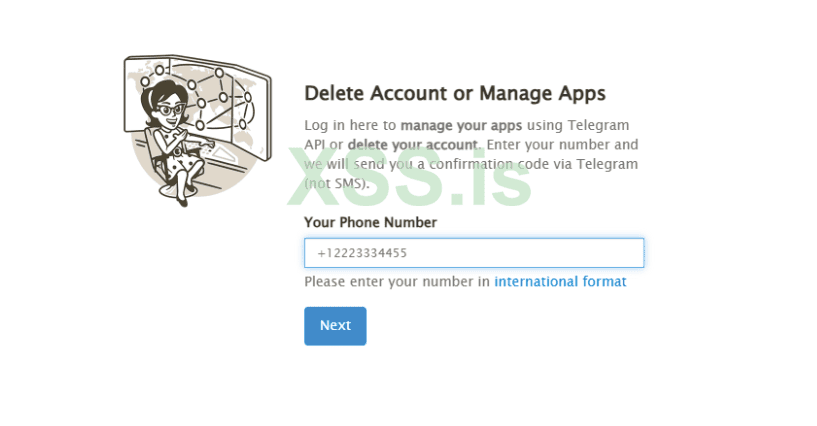Click the confirmation code via Telegram text

click(534, 164)
